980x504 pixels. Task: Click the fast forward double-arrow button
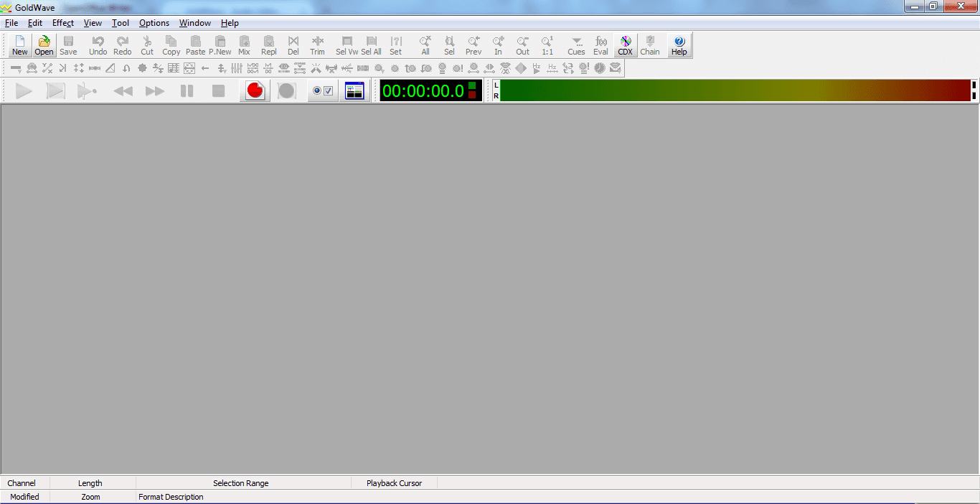pos(155,91)
